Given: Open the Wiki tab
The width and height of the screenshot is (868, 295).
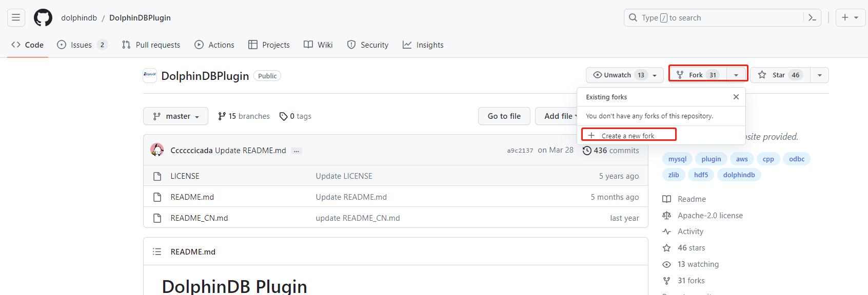Looking at the screenshot, I should coord(318,45).
